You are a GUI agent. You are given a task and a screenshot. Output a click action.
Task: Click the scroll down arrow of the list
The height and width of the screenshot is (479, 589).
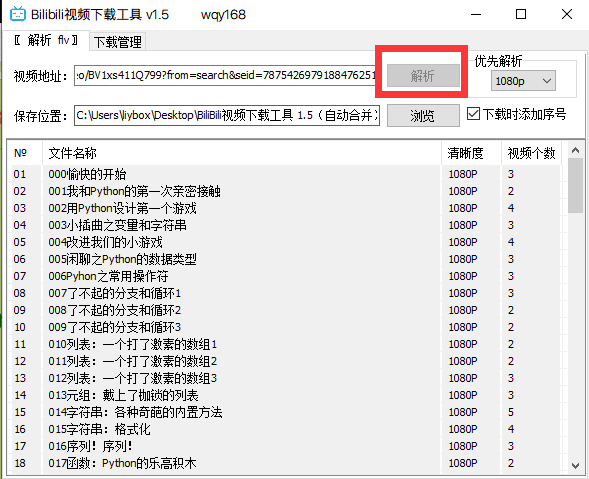(575, 465)
